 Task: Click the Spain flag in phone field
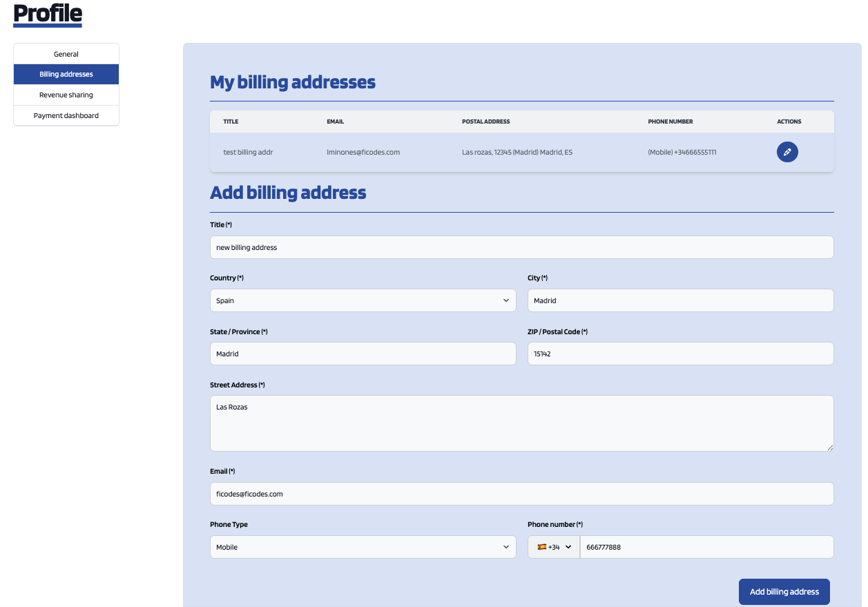click(542, 547)
